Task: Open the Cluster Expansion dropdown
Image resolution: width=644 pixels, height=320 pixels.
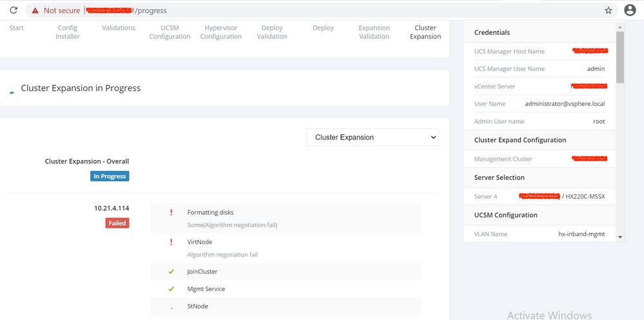Action: click(373, 137)
